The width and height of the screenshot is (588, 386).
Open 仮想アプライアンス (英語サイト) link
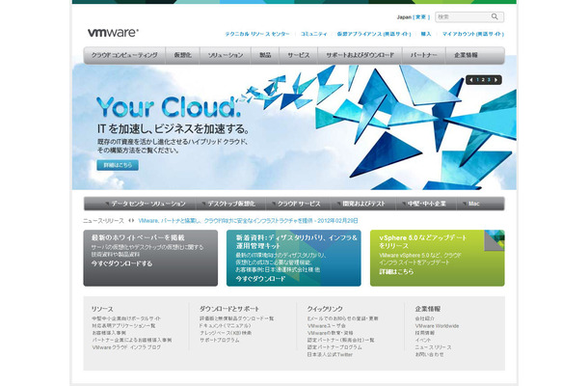[x=374, y=34]
